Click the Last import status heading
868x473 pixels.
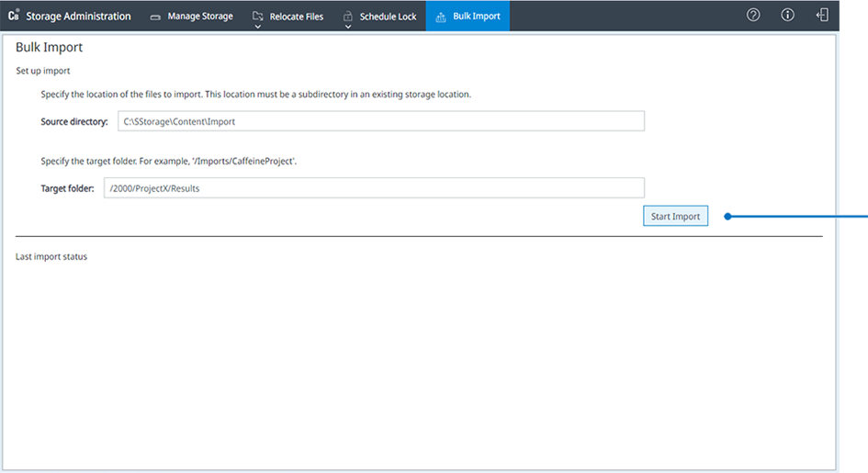click(x=51, y=256)
